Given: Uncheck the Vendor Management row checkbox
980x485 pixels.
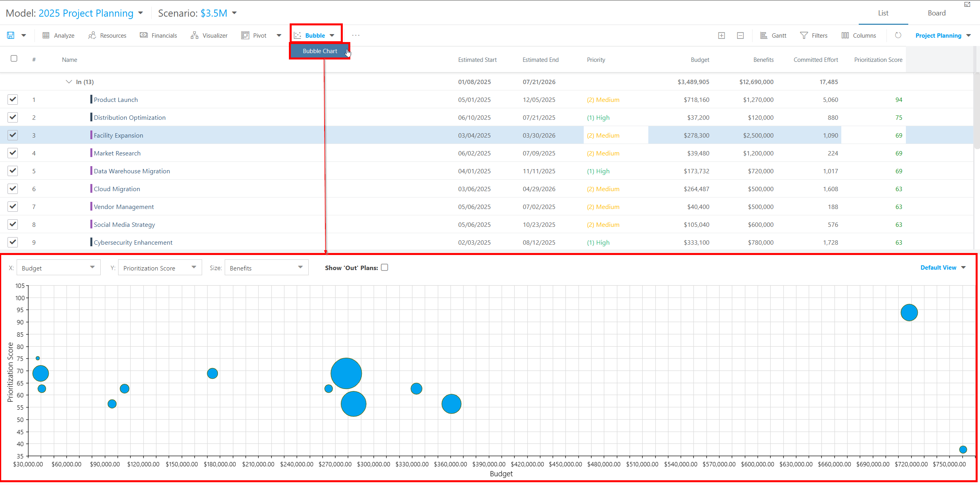Looking at the screenshot, I should point(13,206).
